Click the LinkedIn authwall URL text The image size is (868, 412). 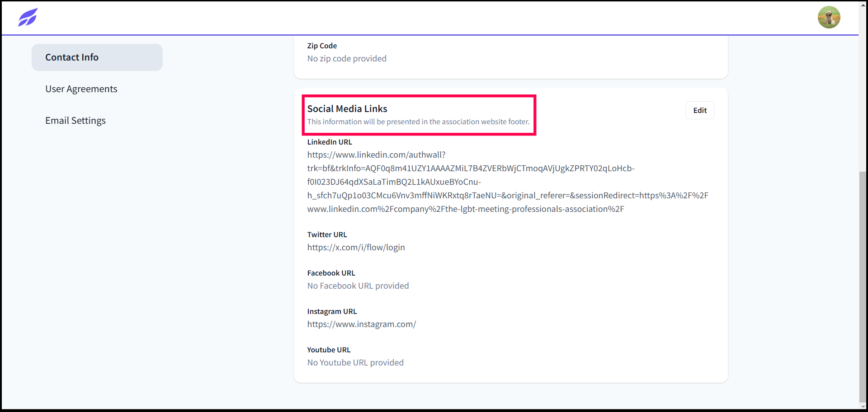(508, 182)
